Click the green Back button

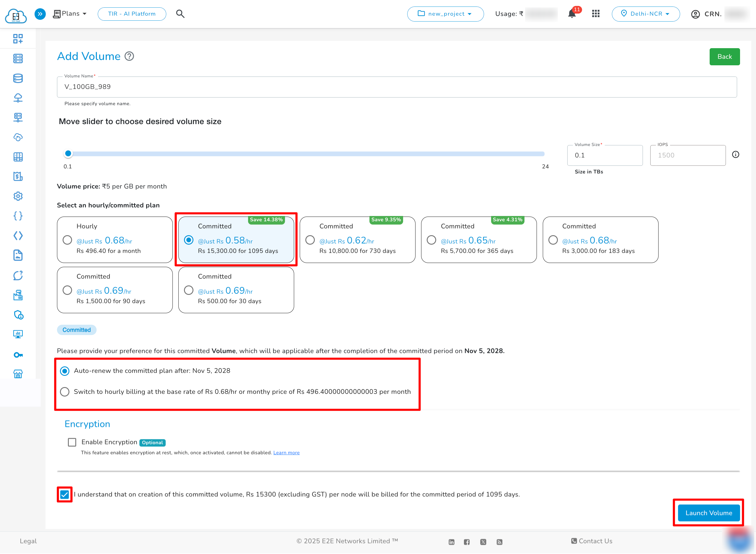pyautogui.click(x=724, y=57)
